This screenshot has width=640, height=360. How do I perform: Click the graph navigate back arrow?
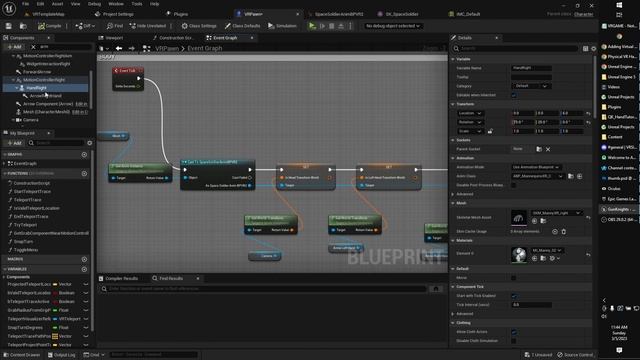click(x=119, y=48)
